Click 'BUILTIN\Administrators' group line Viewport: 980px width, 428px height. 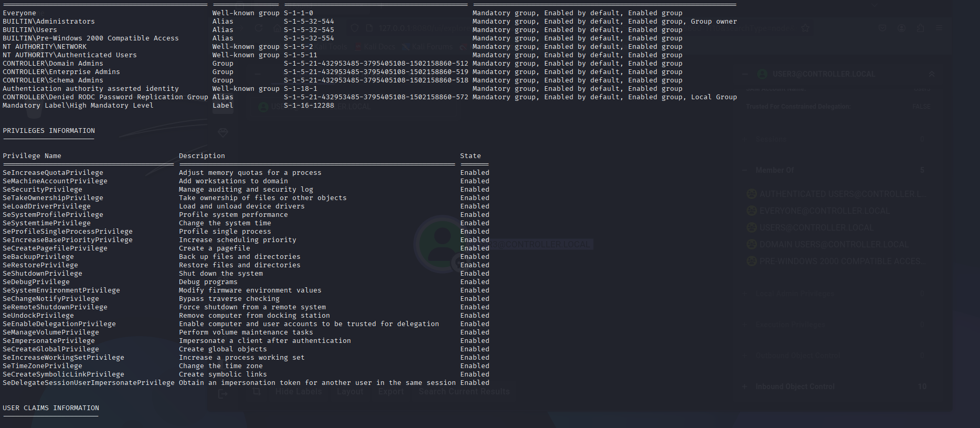(x=49, y=22)
